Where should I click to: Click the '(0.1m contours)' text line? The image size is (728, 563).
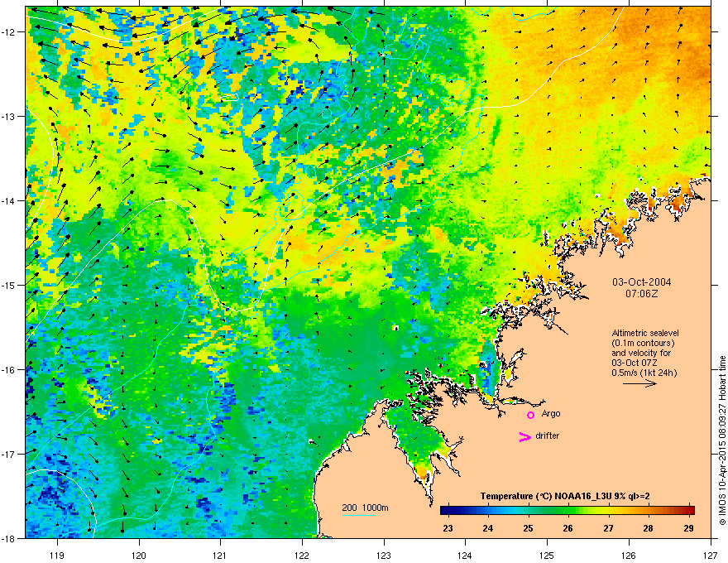click(x=643, y=344)
